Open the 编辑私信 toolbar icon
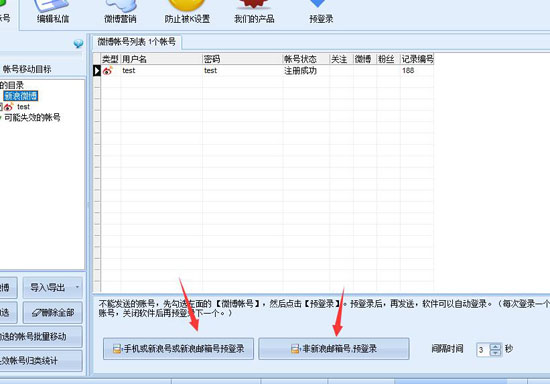Screen dimensions: 550x384 (x=53, y=11)
